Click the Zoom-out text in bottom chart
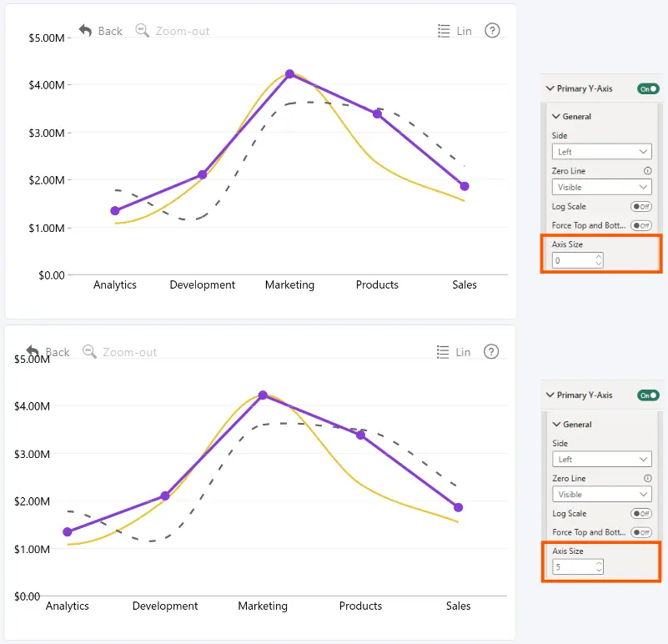Screen dimensions: 668x644 (x=130, y=352)
